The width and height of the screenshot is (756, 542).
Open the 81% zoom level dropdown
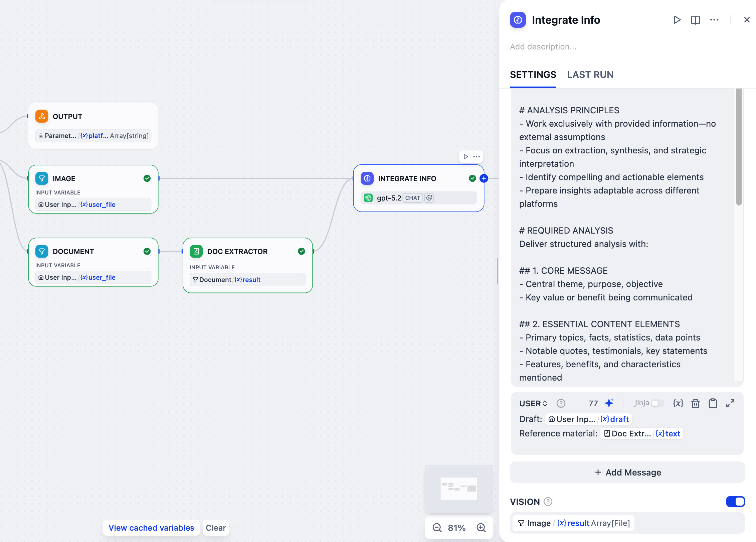click(456, 528)
